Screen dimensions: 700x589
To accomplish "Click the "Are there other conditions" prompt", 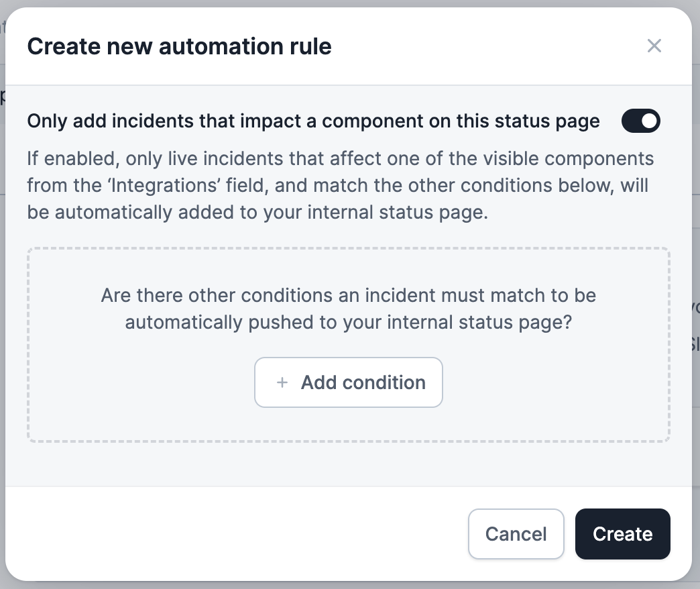I will click(x=348, y=295).
